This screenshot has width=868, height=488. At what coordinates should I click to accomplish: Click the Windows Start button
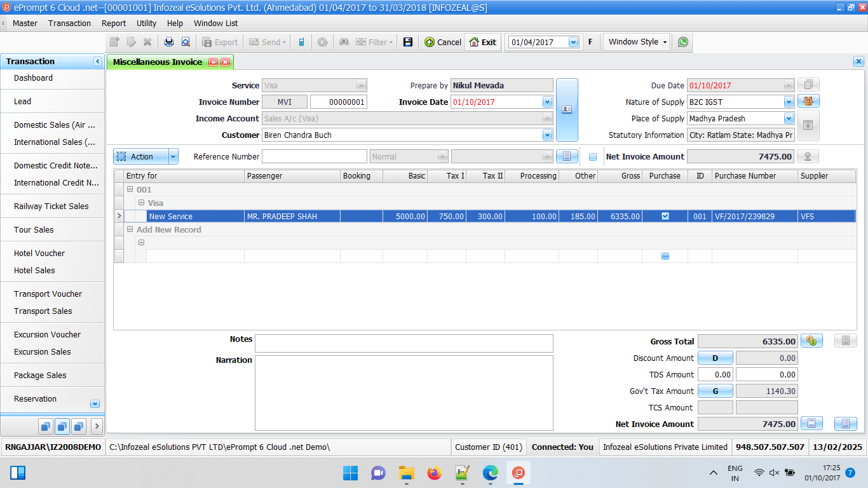(x=350, y=473)
